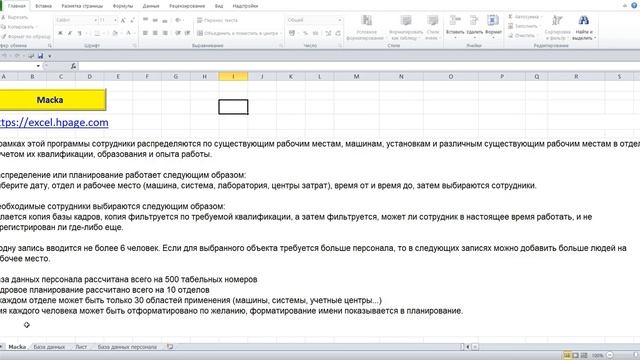Switch to the Лист sheet tab

pyautogui.click(x=81, y=347)
